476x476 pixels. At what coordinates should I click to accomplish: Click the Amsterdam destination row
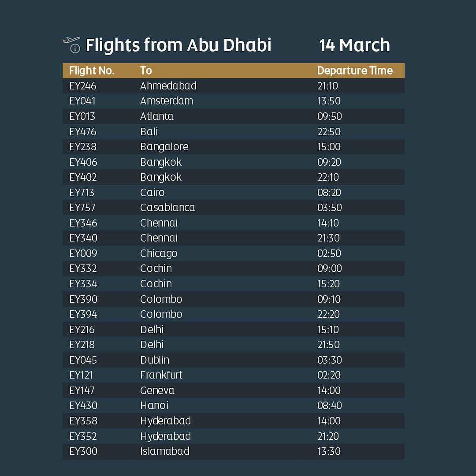click(x=167, y=101)
